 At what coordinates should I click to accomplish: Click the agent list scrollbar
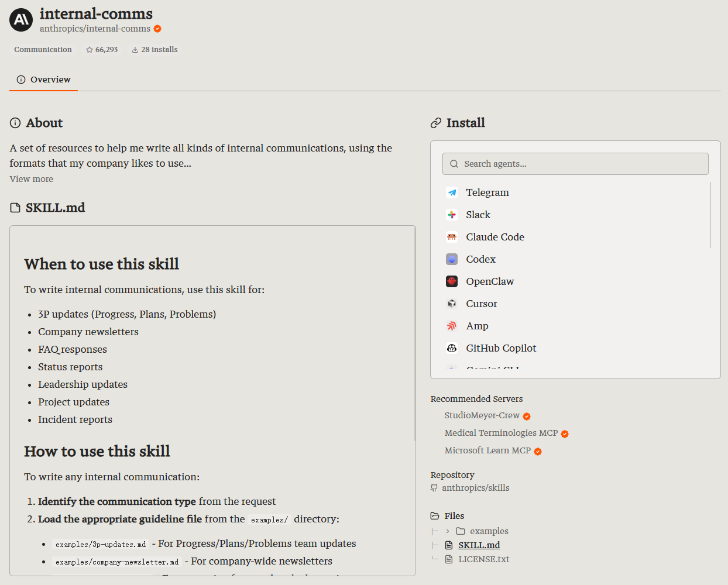click(x=710, y=215)
